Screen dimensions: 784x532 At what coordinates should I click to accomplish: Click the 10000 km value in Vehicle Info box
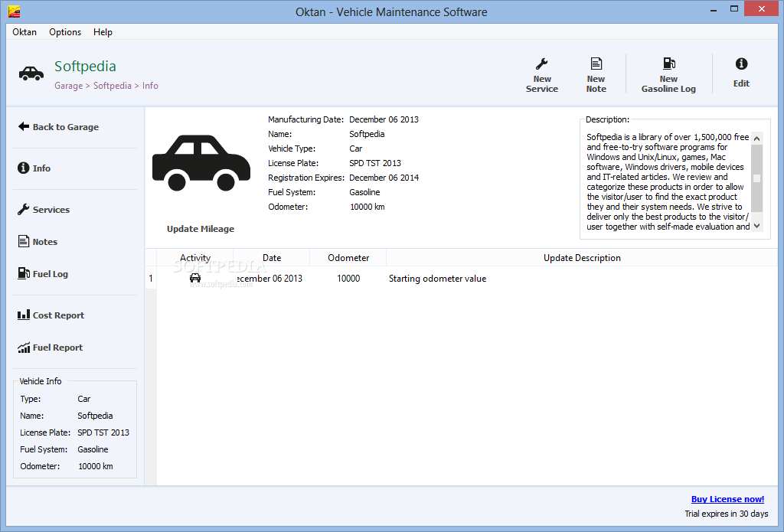click(96, 466)
